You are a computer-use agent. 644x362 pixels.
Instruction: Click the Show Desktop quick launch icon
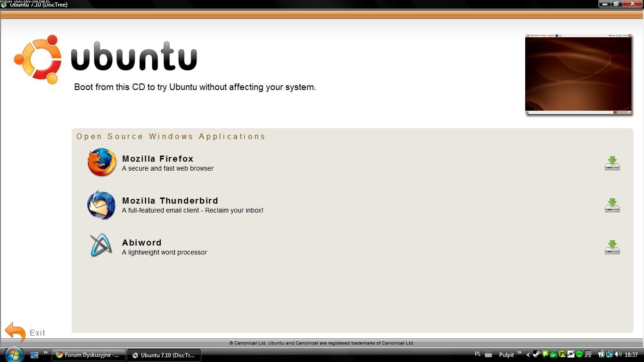(34, 355)
